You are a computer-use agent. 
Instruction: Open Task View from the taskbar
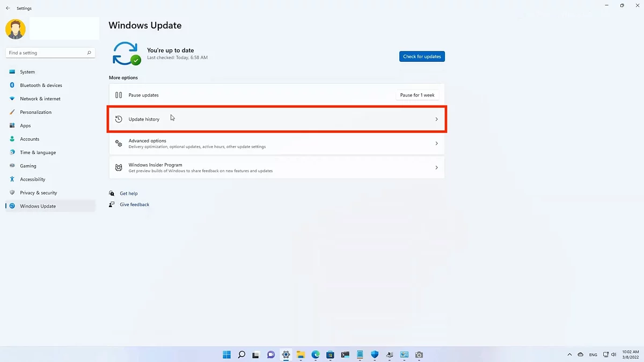[x=257, y=354]
